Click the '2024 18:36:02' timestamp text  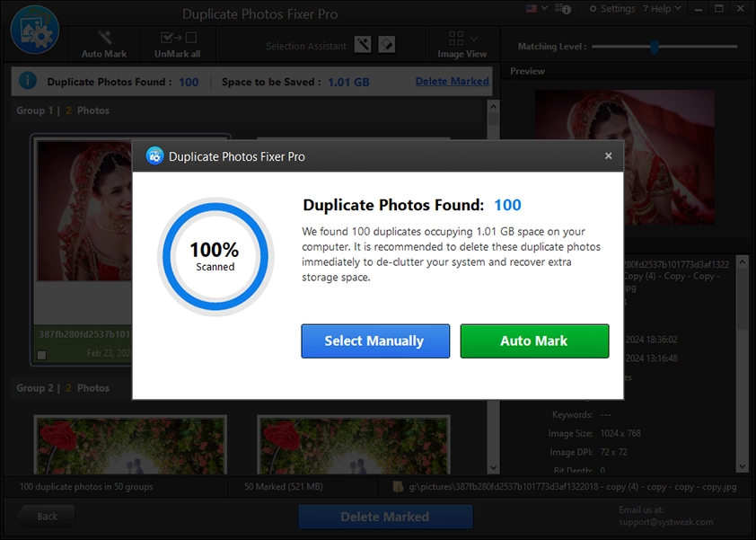651,340
